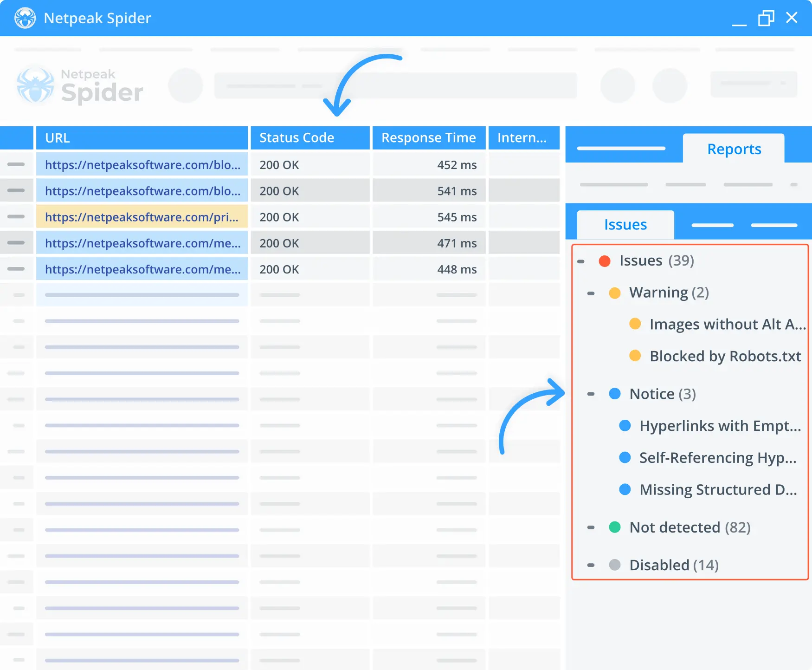Select Self-Referencing Hyp... notice
The width and height of the screenshot is (812, 670).
(x=718, y=458)
